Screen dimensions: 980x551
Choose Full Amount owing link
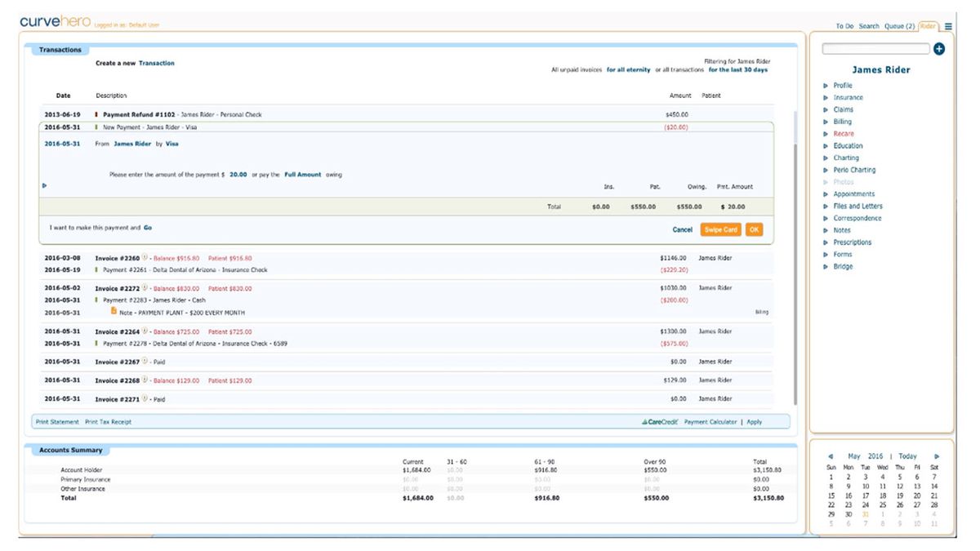click(303, 175)
